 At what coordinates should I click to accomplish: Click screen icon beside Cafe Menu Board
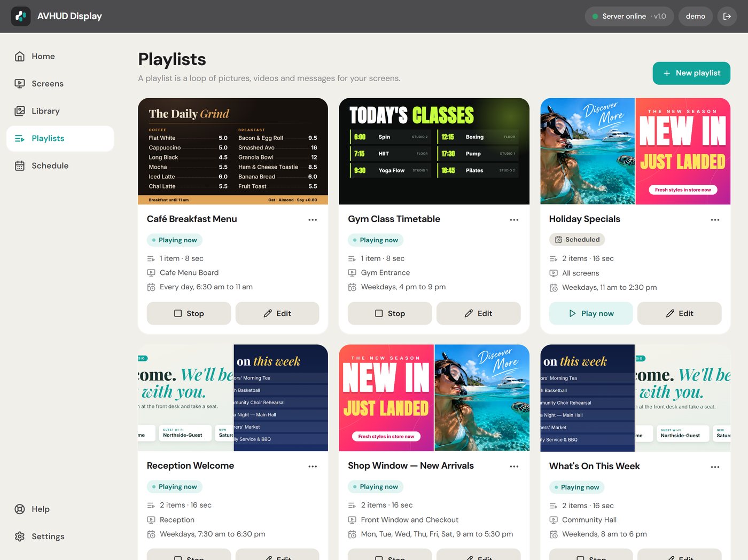click(151, 273)
